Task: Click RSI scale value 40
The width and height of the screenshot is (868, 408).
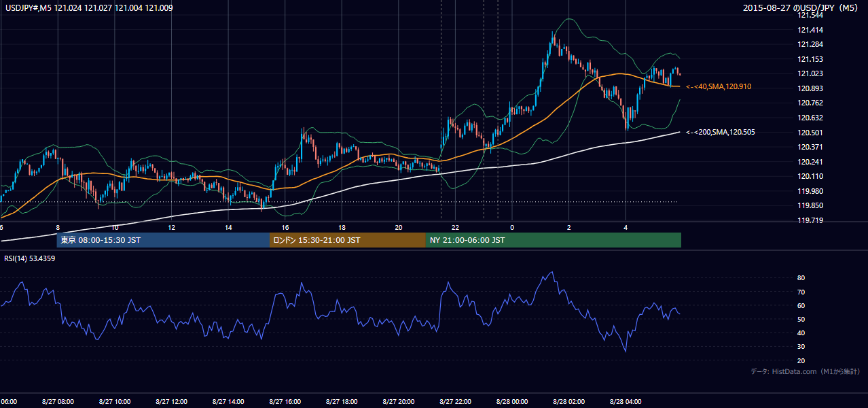Action: (801, 333)
